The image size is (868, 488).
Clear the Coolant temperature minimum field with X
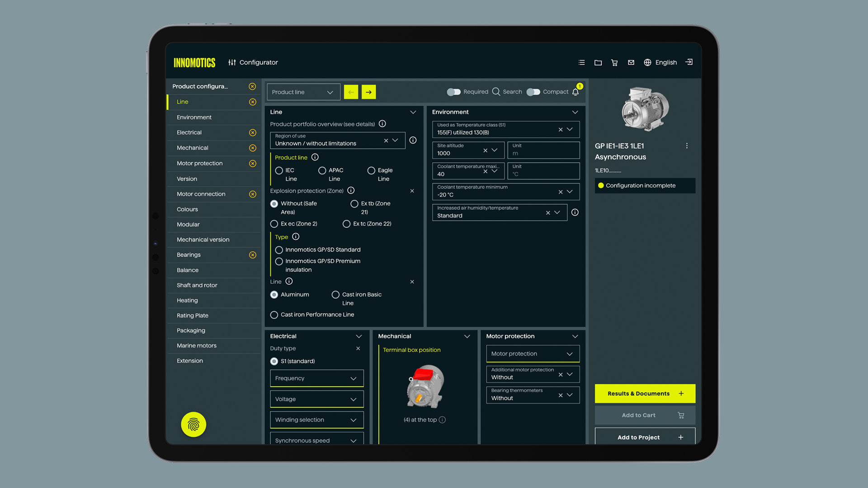(x=561, y=191)
